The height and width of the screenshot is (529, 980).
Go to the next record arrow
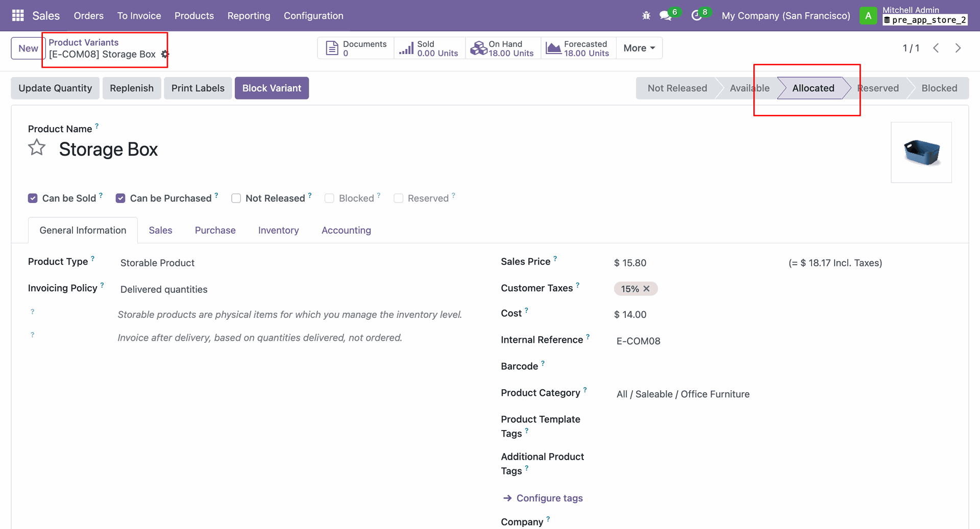(x=958, y=48)
